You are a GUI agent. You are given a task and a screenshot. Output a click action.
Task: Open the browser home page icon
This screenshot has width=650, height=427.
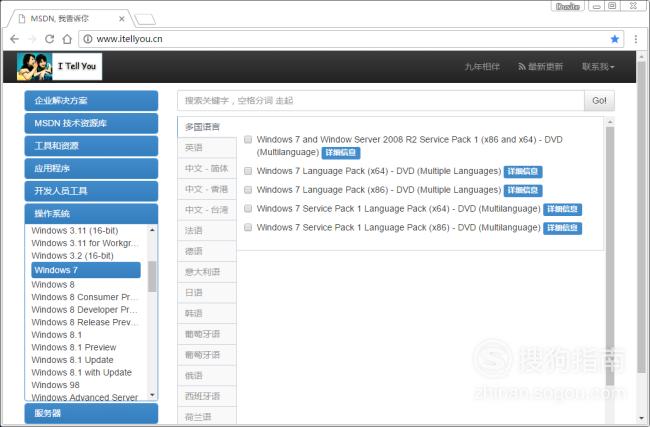coord(67,39)
